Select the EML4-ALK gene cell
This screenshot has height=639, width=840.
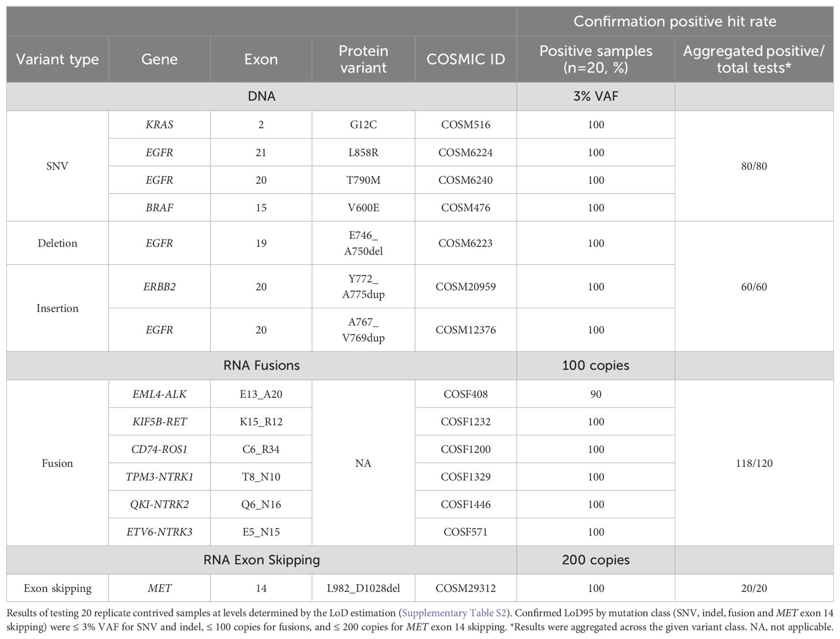[159, 394]
